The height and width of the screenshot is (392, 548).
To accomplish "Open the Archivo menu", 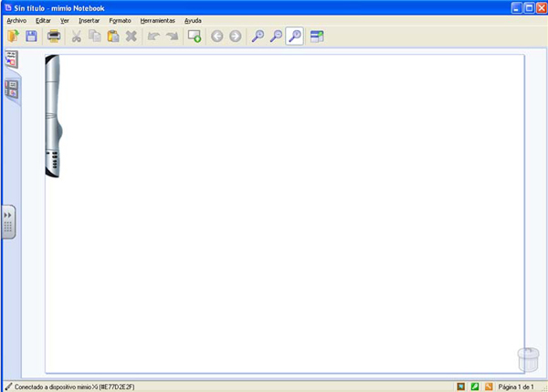I will click(16, 20).
